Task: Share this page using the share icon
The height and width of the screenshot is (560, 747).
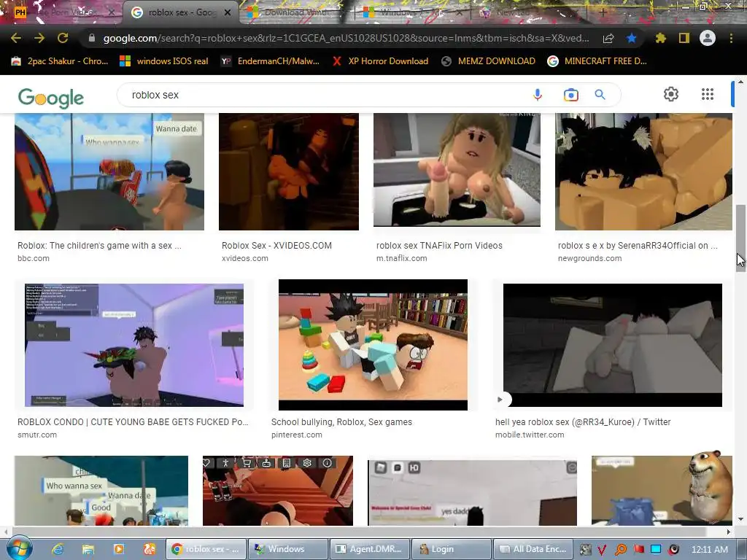Action: point(608,39)
